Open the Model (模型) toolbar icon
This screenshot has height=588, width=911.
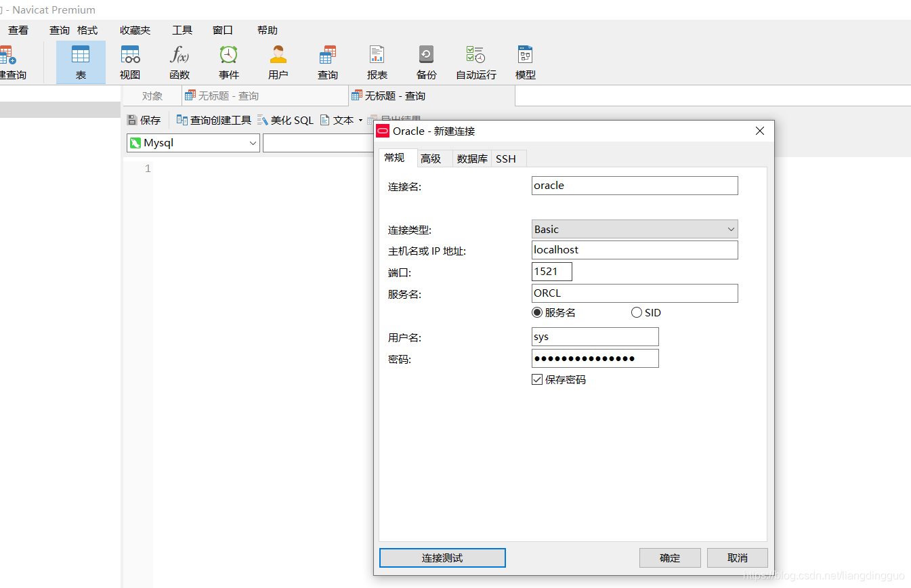(x=526, y=62)
